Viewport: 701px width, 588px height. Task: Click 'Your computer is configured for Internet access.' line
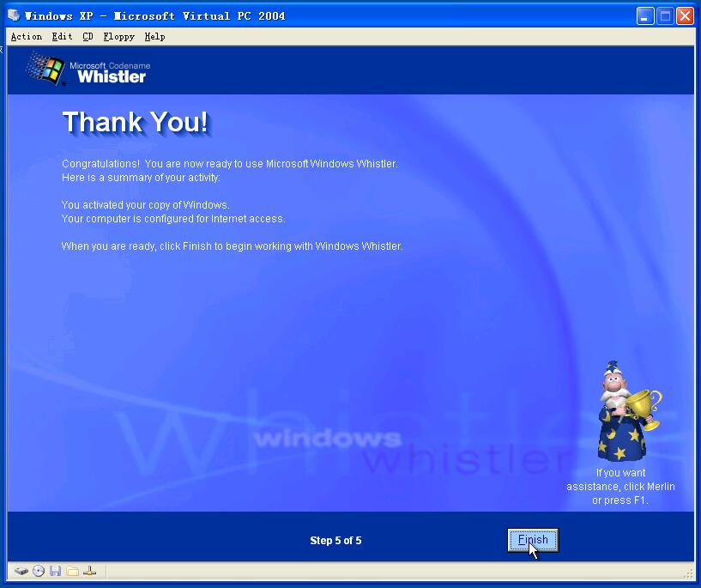[x=173, y=219]
